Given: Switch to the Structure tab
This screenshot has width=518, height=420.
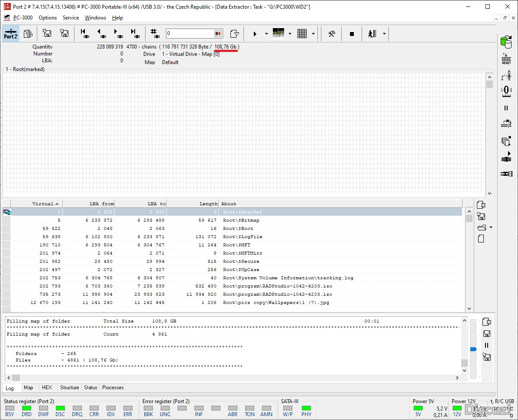Looking at the screenshot, I should tap(69, 388).
